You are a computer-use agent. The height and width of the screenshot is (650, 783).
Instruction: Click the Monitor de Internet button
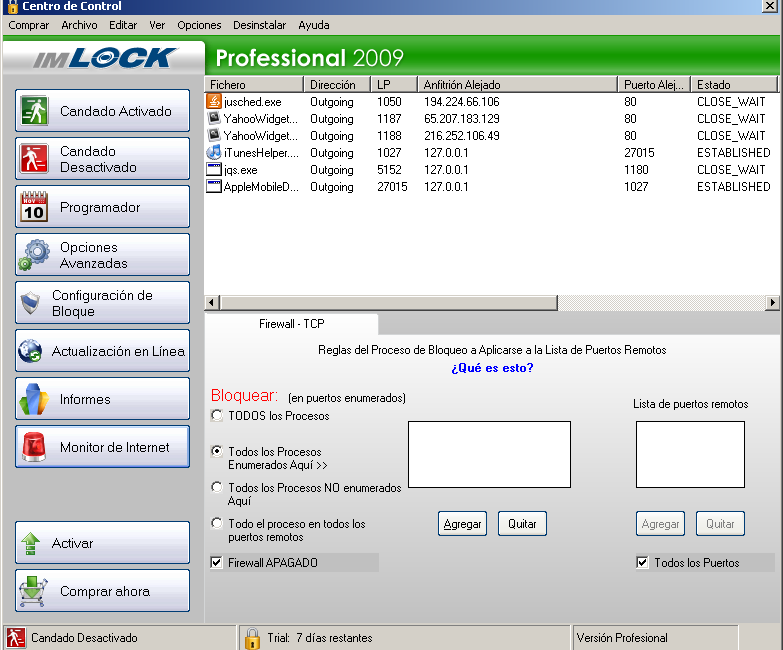point(102,447)
